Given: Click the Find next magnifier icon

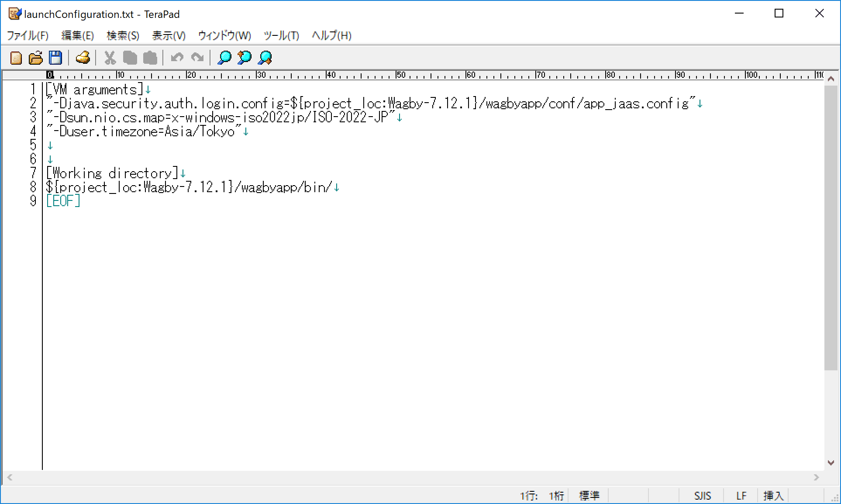Looking at the screenshot, I should coord(265,58).
